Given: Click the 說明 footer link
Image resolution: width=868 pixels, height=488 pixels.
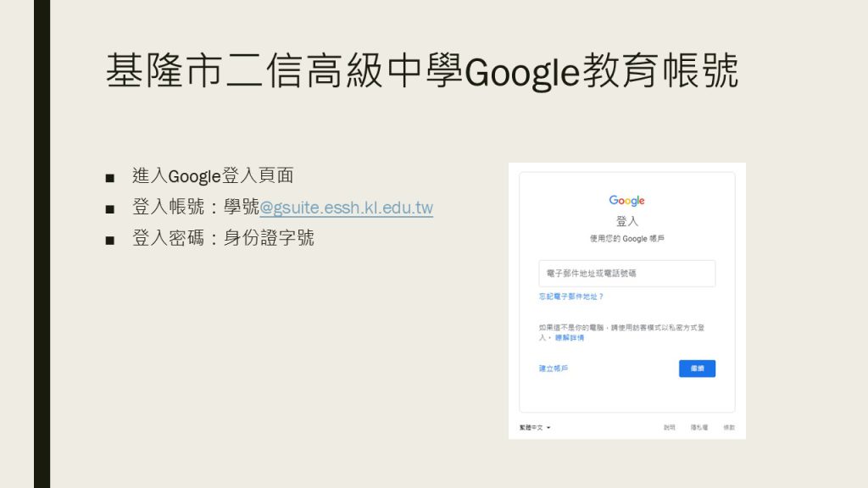Looking at the screenshot, I should (x=670, y=428).
